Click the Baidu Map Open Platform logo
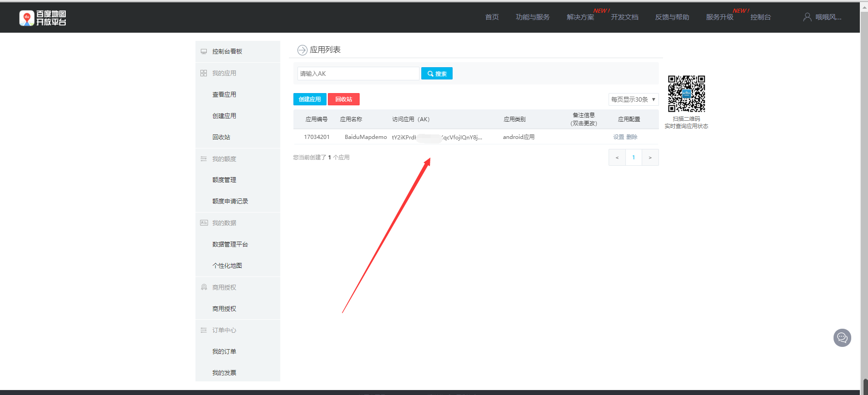This screenshot has width=868, height=395. coord(43,18)
